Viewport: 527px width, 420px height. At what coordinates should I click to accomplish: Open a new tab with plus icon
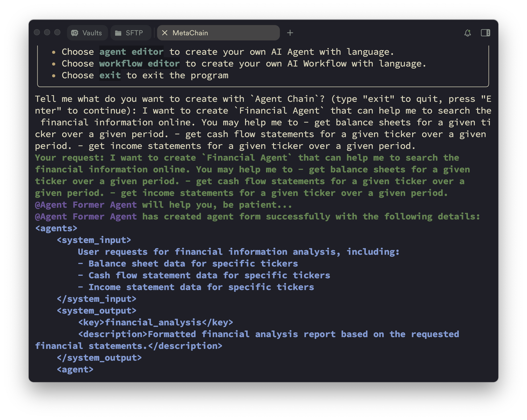coord(290,33)
